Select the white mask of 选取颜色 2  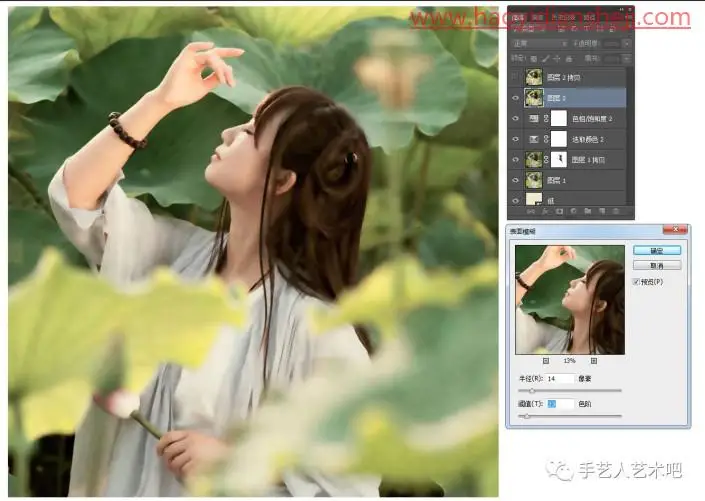pos(559,139)
